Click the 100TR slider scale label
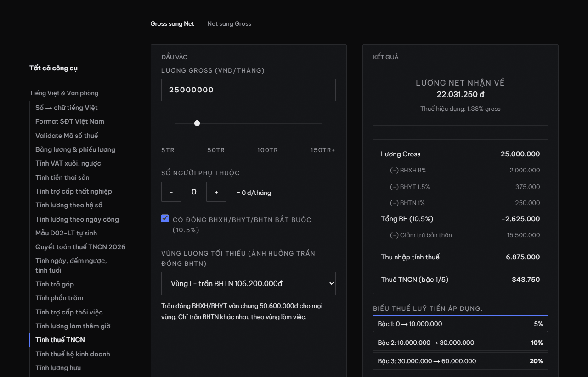Image resolution: width=588 pixels, height=377 pixels. (268, 150)
